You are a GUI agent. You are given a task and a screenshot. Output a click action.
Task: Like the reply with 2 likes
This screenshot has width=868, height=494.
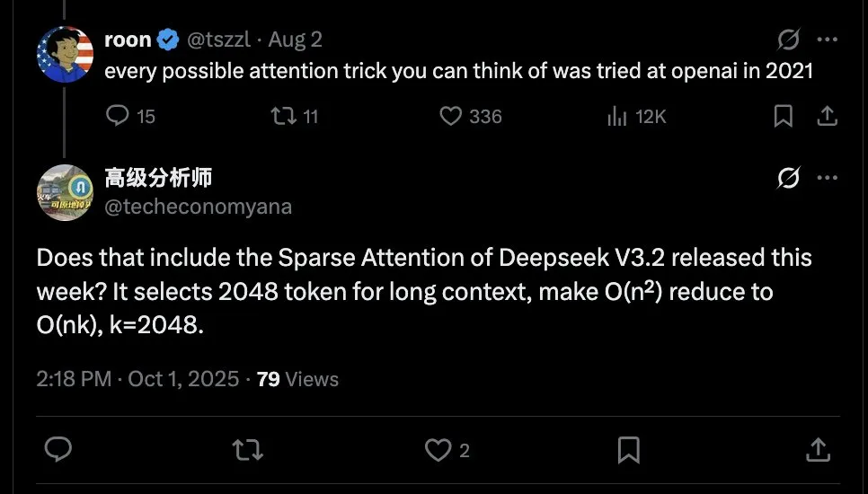pyautogui.click(x=438, y=449)
